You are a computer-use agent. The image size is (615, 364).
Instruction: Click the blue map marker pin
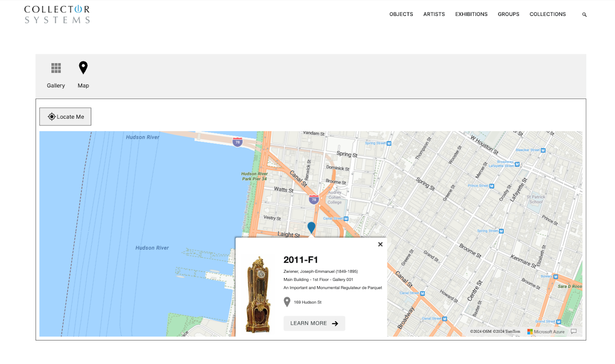click(x=311, y=228)
